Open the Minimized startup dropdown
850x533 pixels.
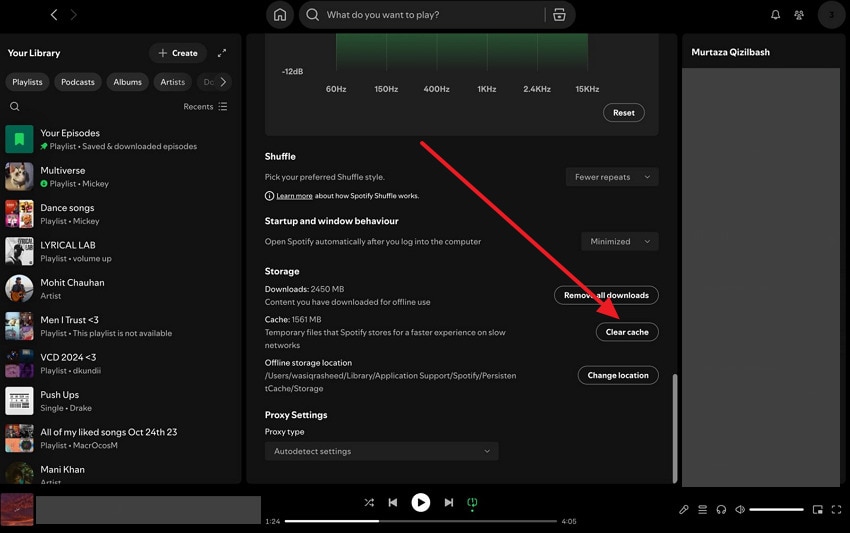[620, 241]
